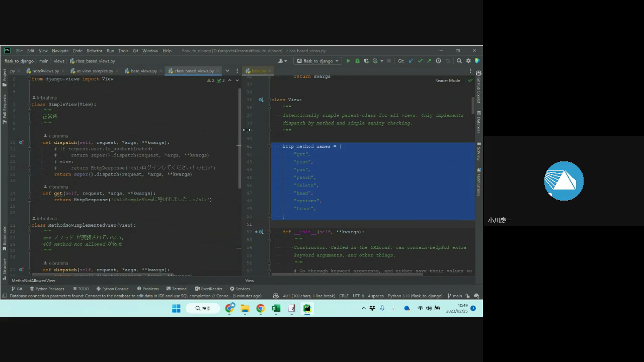Open the Terminal tool window
Screen dimensions: 644x362
click(177, 289)
